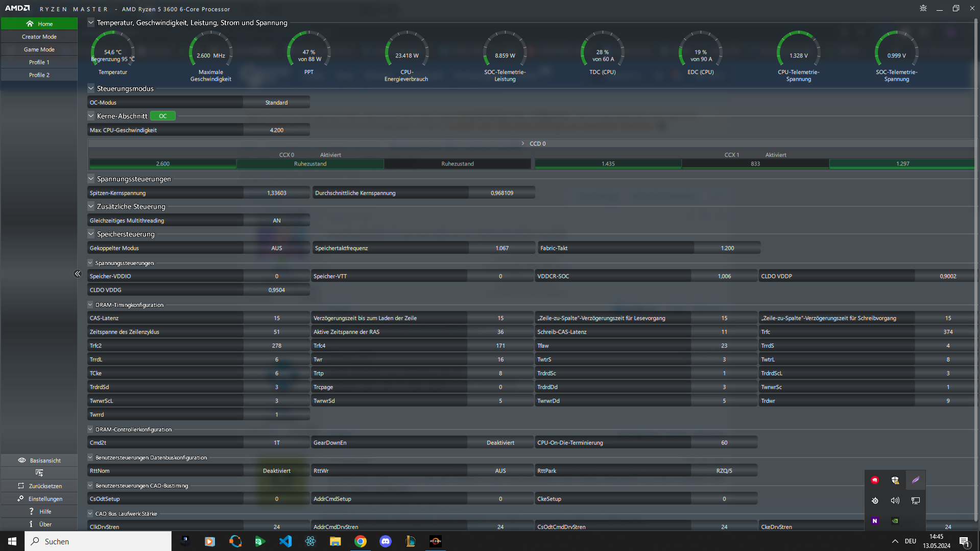Select Max. CPU-Geschwindigkeit value 4.200
The image size is (980, 551).
click(x=277, y=130)
